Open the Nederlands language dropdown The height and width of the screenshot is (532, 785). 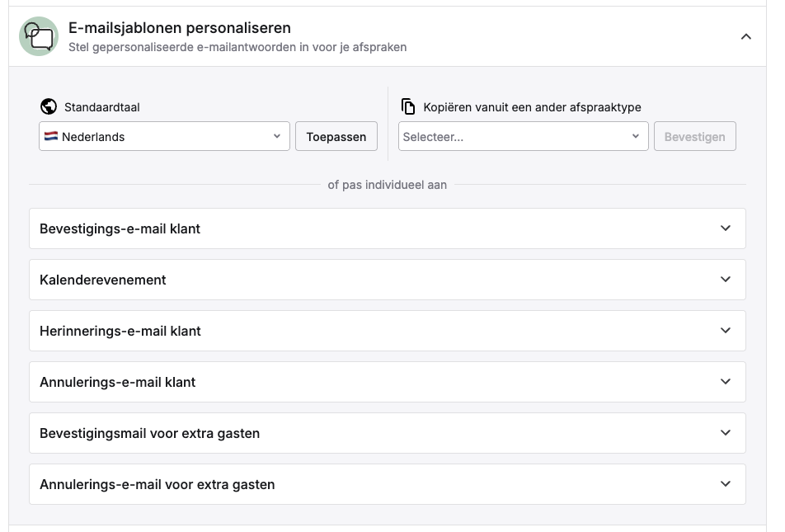tap(164, 137)
